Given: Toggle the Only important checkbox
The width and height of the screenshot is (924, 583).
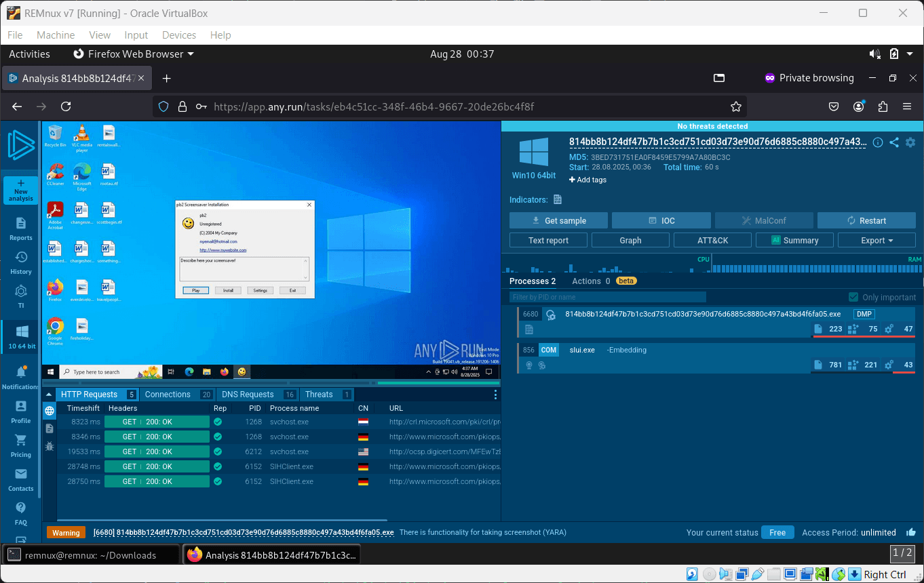Looking at the screenshot, I should point(853,297).
